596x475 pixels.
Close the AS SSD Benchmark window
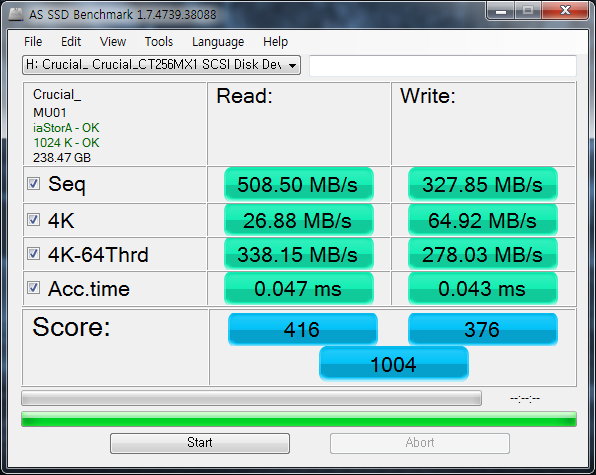(565, 11)
